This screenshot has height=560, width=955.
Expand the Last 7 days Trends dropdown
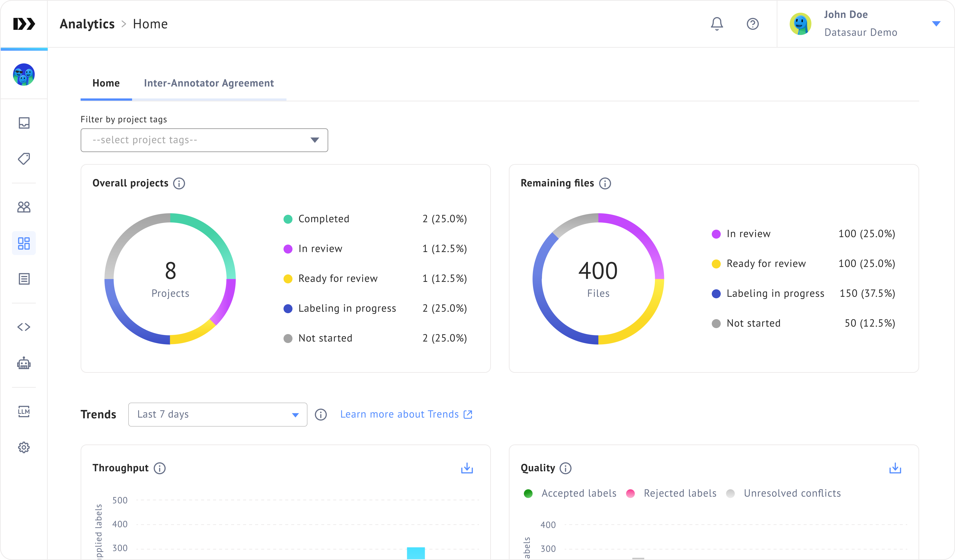[218, 415]
